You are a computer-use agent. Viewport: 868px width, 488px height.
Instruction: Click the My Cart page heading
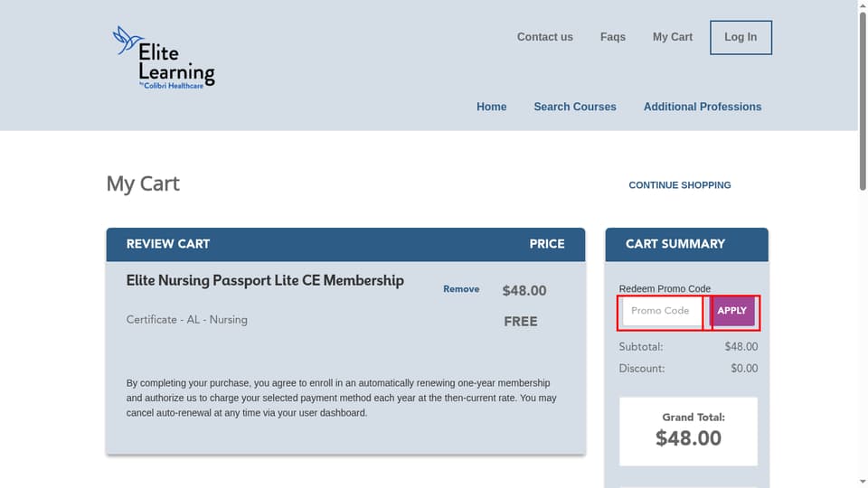click(x=143, y=183)
